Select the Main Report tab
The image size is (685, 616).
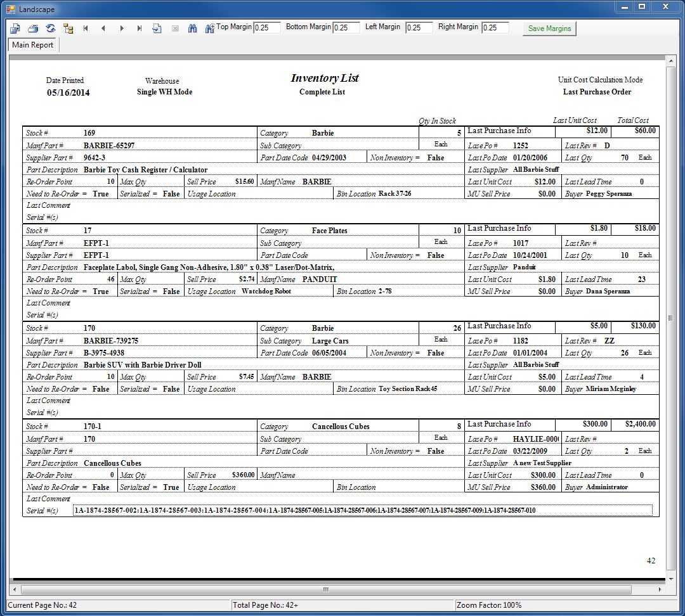(33, 45)
